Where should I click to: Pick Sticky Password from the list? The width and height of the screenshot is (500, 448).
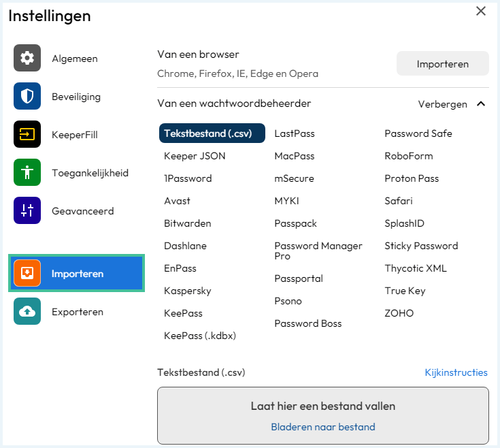pyautogui.click(x=421, y=246)
